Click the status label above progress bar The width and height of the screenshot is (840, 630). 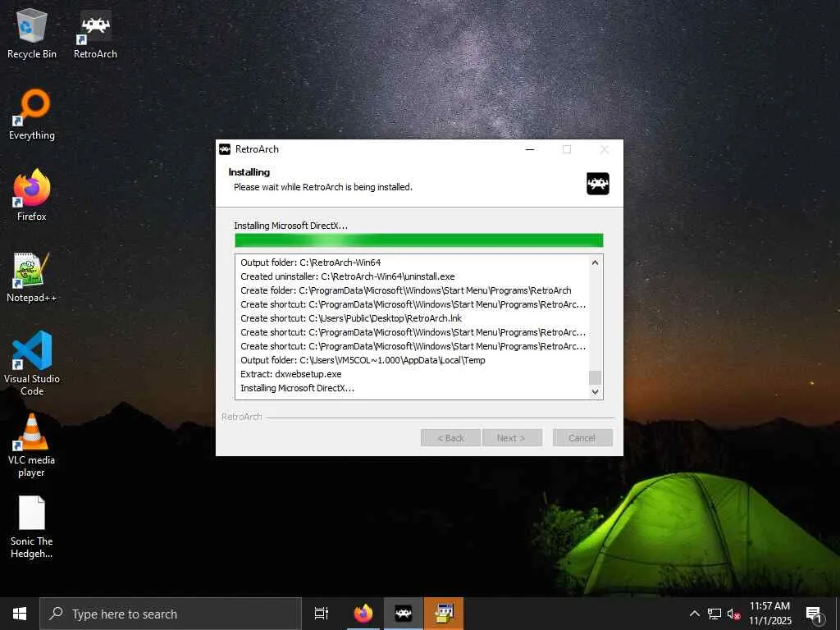pos(291,226)
